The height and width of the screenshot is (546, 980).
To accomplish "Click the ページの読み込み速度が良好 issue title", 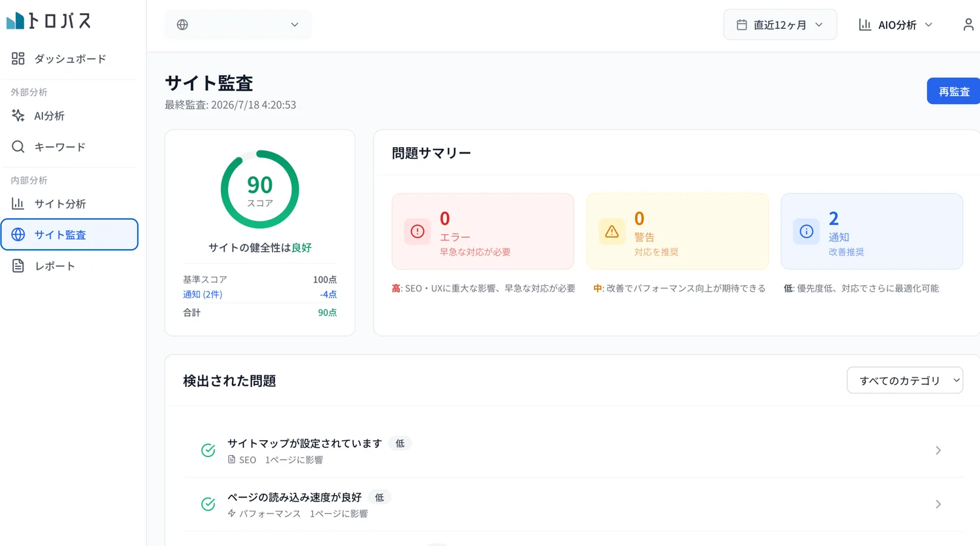I will [294, 497].
